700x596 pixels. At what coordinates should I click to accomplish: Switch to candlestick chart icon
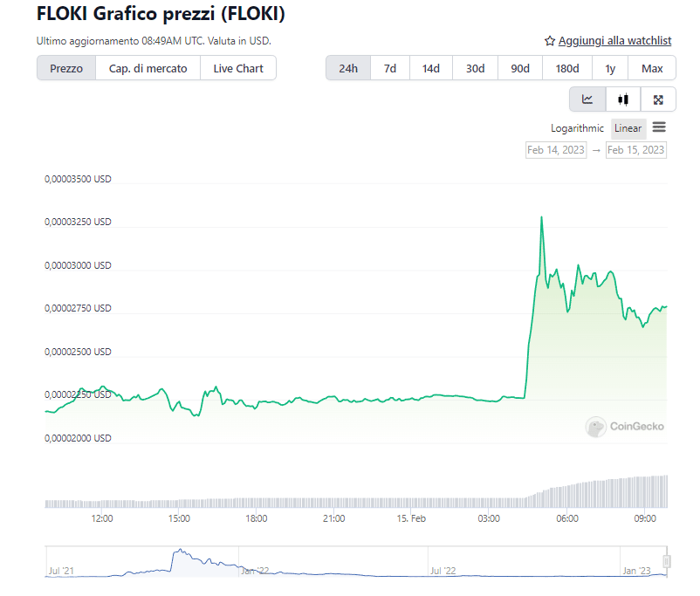[623, 99]
